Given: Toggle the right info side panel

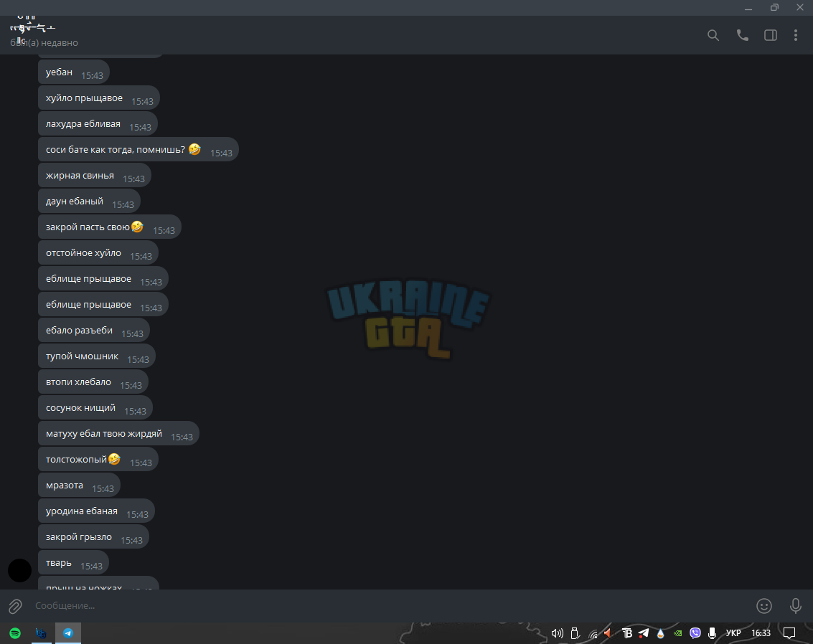Looking at the screenshot, I should tap(771, 35).
